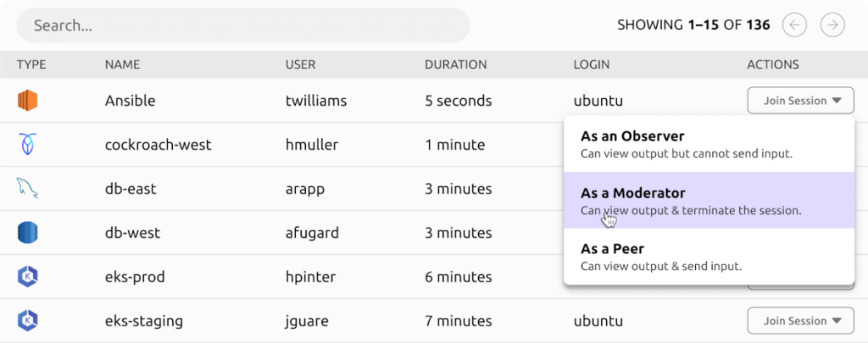Screen dimensions: 868x343
Task: Click the LOGIN column header
Action: [591, 64]
